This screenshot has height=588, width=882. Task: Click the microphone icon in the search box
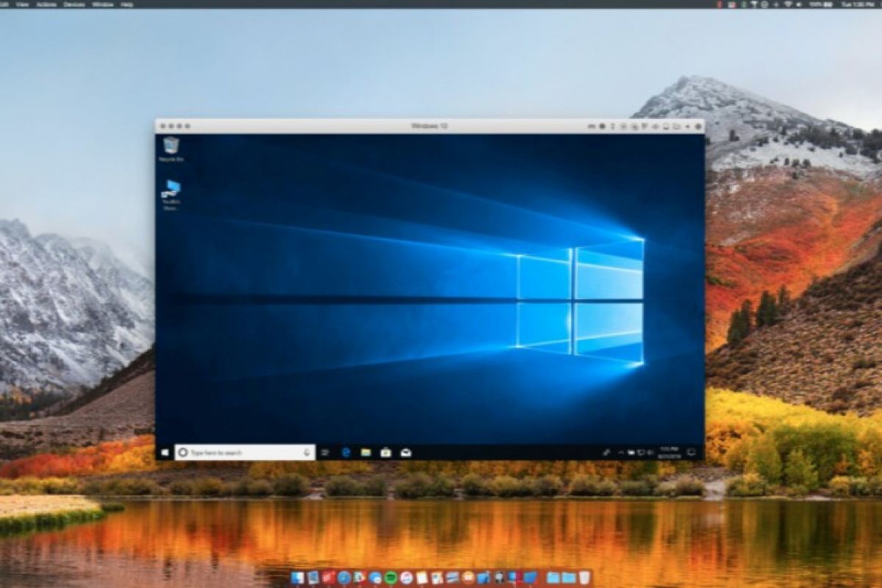click(306, 453)
